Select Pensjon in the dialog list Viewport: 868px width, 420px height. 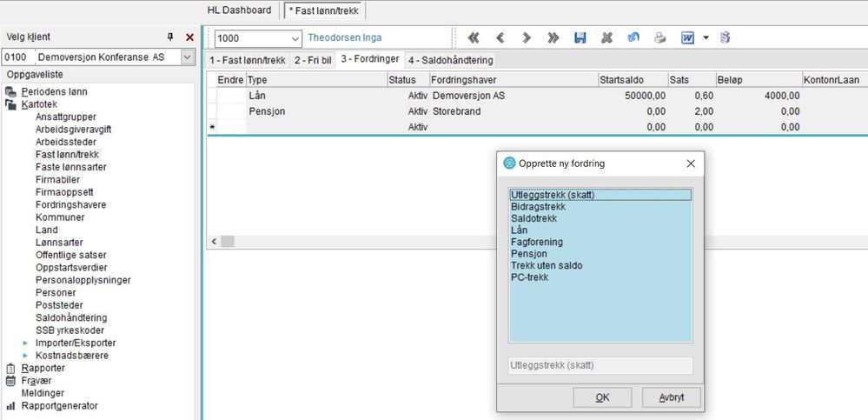click(600, 254)
